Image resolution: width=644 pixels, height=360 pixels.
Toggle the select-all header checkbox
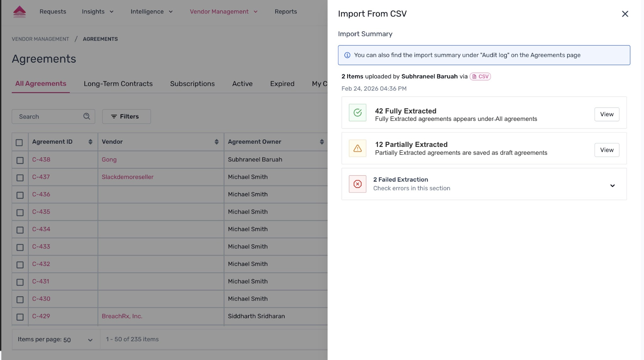point(19,143)
